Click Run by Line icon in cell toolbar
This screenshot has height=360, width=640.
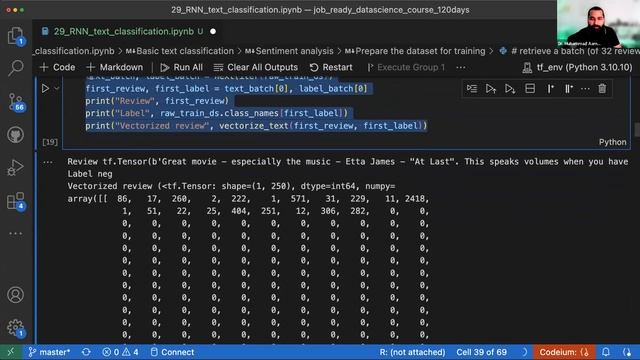click(472, 89)
